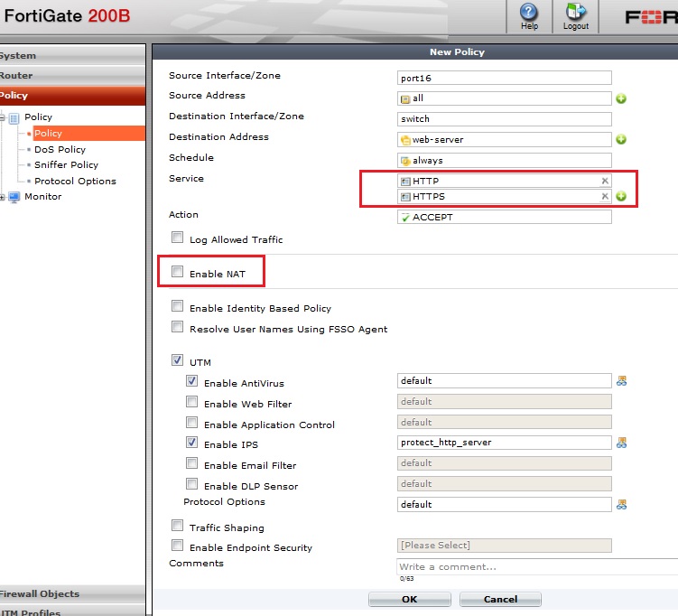Check Enable Email Filter
Viewport: 678px width, 616px height.
pos(191,462)
